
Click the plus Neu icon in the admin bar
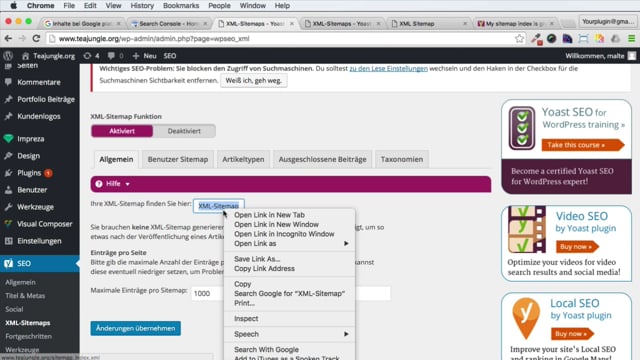(136, 56)
